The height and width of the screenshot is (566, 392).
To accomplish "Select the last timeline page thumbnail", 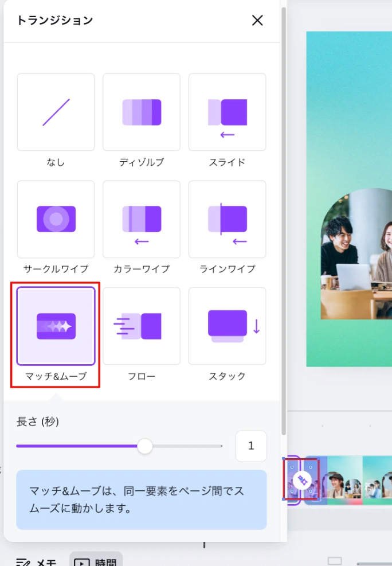I will [x=377, y=480].
